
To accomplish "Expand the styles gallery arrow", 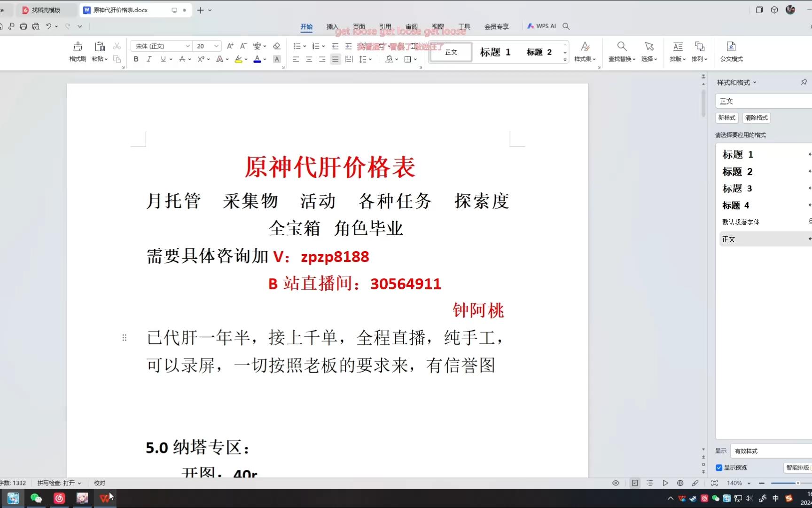I will (x=565, y=59).
